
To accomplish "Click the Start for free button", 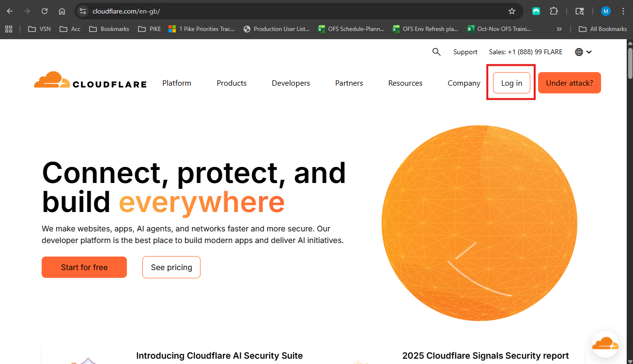I will tap(84, 267).
